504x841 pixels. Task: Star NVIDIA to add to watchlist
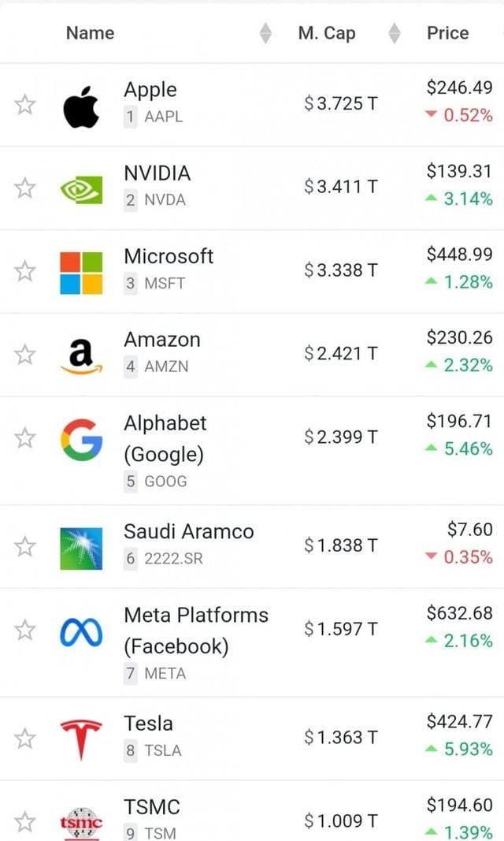tap(24, 187)
